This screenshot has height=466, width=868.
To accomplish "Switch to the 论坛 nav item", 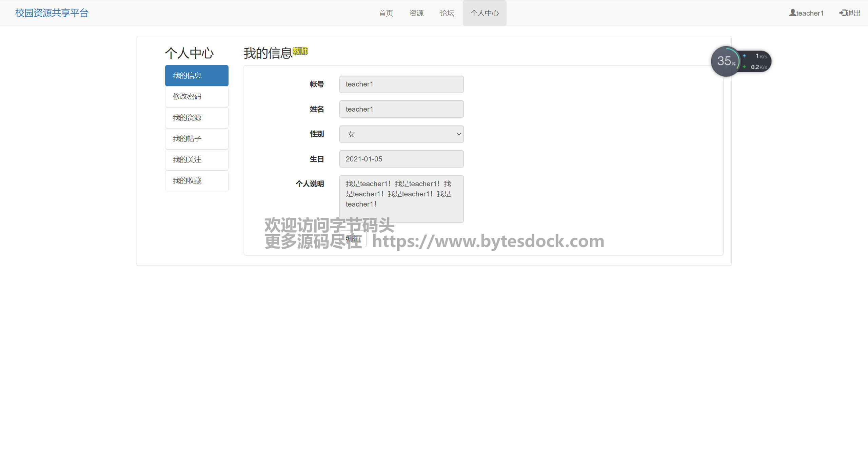I will click(x=447, y=13).
